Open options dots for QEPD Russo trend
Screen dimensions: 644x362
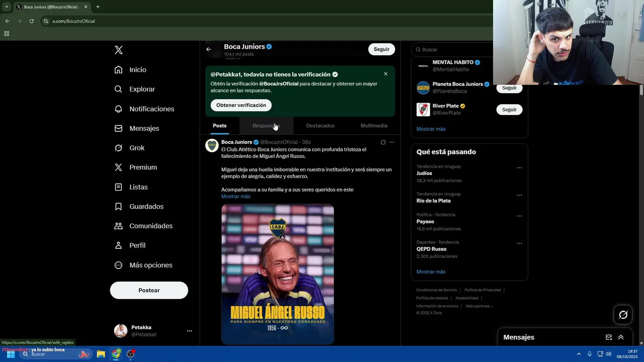(519, 244)
